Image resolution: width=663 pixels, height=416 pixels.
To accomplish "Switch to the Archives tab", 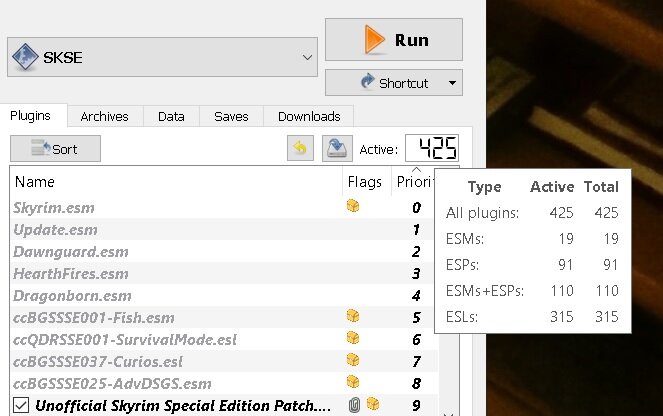I will tap(104, 116).
